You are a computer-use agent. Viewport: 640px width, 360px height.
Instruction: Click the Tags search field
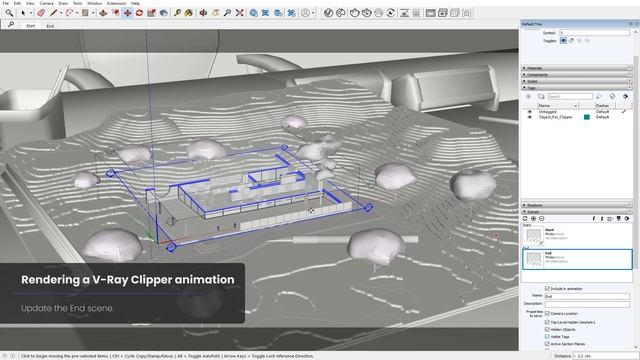coord(570,96)
